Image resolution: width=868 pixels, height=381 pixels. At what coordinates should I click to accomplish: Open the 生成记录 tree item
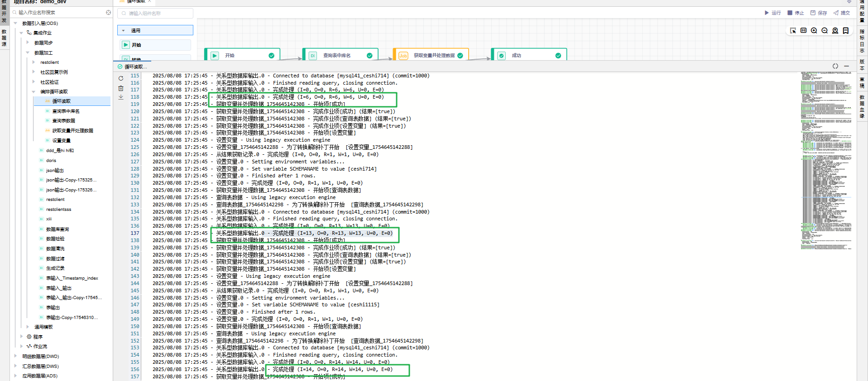(x=55, y=268)
